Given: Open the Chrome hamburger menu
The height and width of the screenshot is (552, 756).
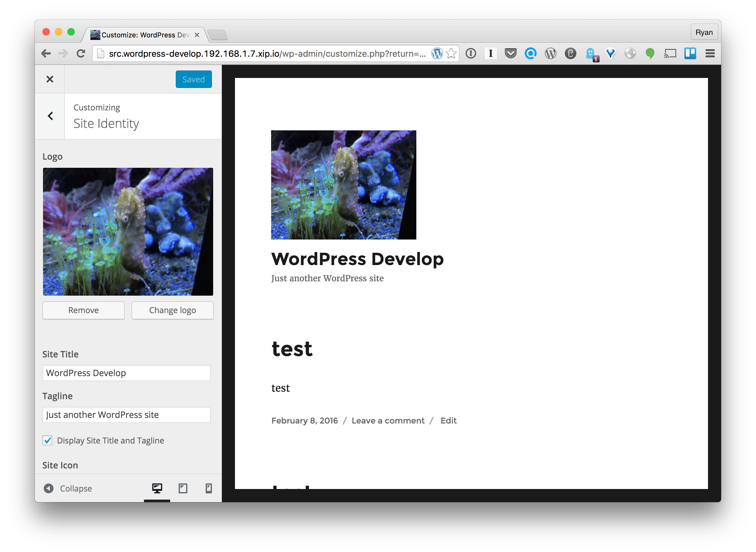Looking at the screenshot, I should [x=710, y=53].
